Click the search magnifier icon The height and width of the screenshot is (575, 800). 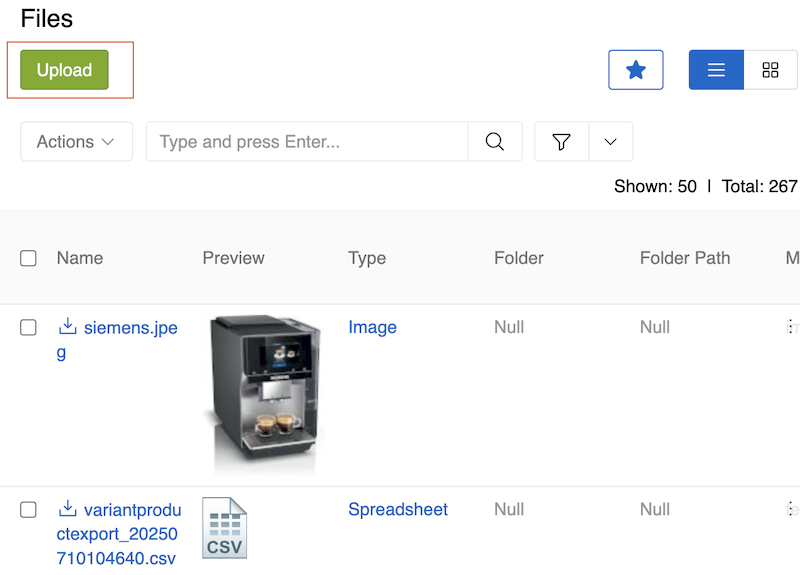pos(495,142)
